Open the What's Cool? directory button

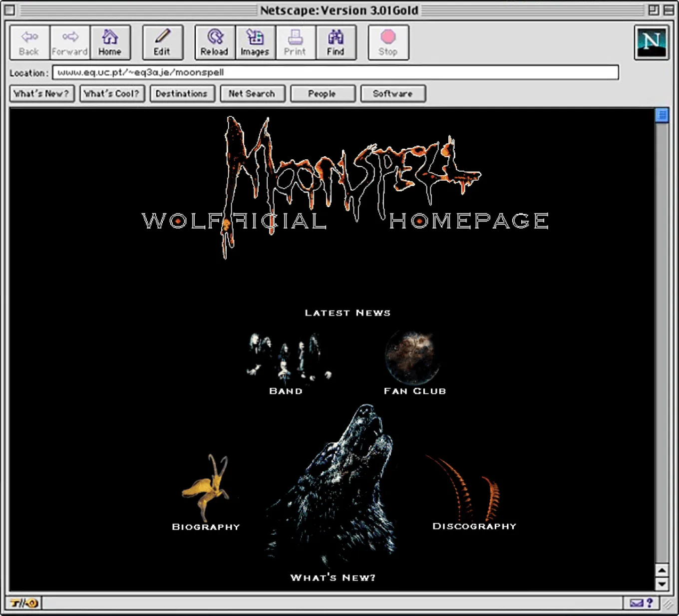(112, 94)
